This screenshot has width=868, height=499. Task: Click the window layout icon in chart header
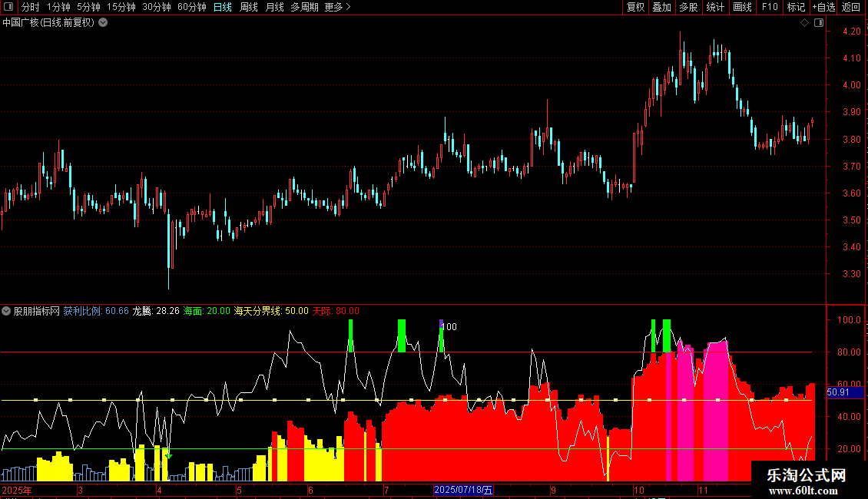point(819,23)
